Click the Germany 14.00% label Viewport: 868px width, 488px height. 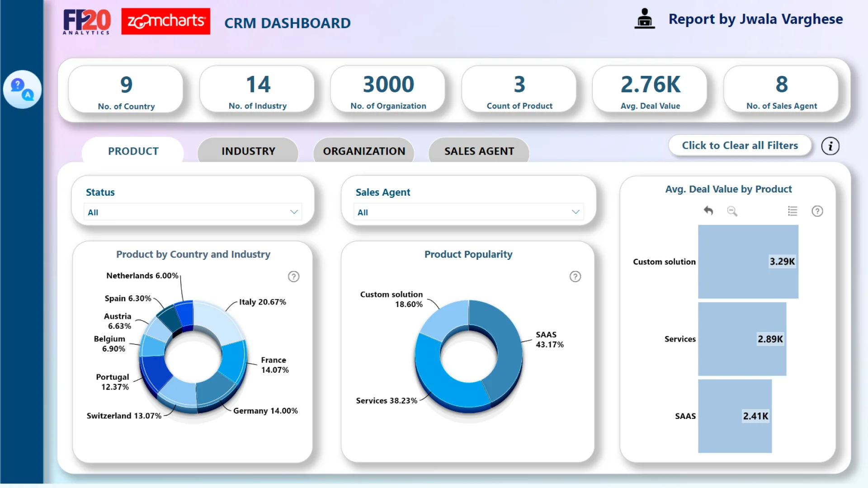(265, 411)
